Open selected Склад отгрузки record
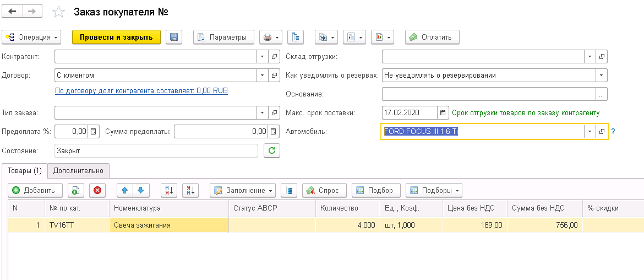 (x=602, y=57)
